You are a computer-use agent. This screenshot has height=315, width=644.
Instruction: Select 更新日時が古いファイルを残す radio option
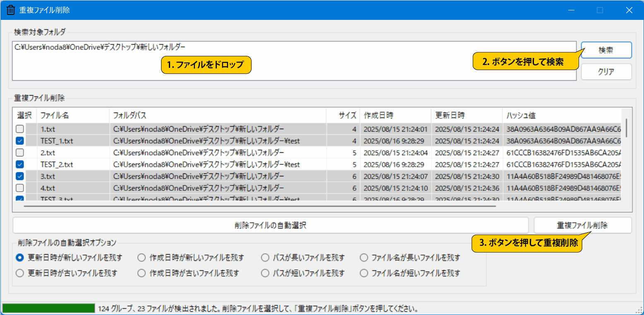(19, 273)
